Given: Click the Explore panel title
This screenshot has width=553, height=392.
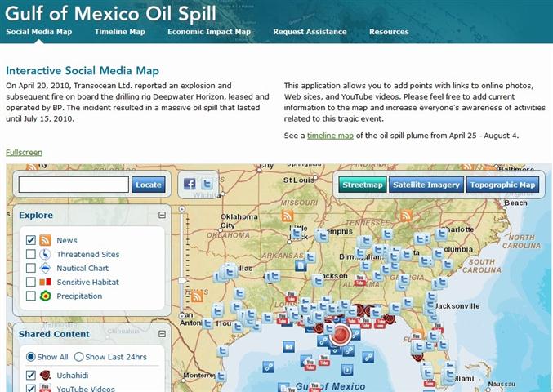Looking at the screenshot, I should 36,215.
